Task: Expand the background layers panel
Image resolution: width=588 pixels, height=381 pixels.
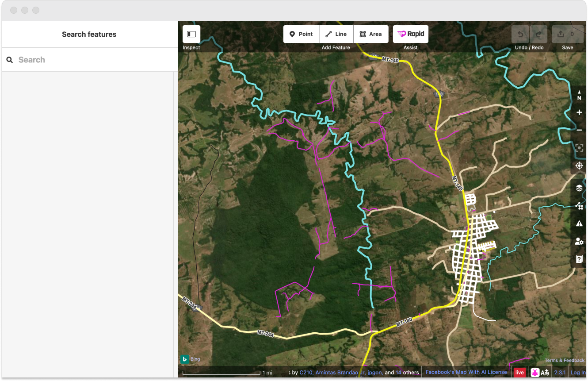Action: [x=579, y=188]
